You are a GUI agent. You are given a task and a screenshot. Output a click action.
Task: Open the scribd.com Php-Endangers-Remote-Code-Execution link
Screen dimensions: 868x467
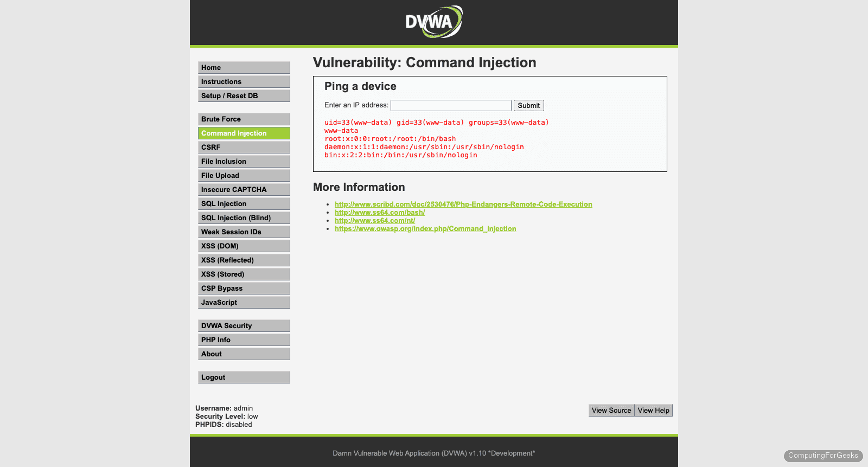pyautogui.click(x=463, y=204)
